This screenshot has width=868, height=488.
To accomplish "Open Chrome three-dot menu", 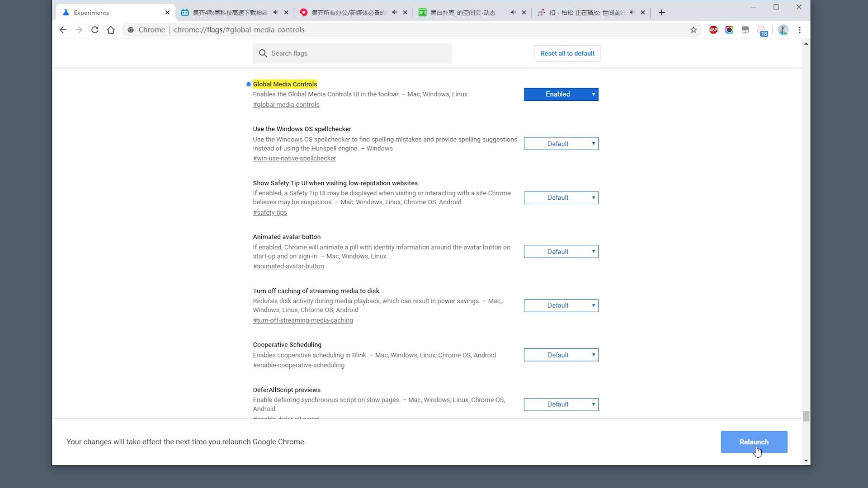I will tap(800, 30).
